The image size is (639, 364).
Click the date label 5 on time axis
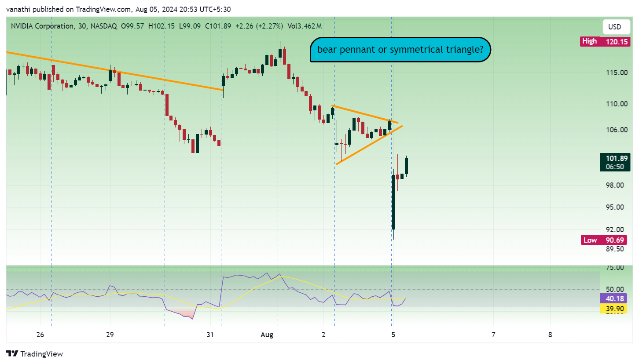coord(393,335)
